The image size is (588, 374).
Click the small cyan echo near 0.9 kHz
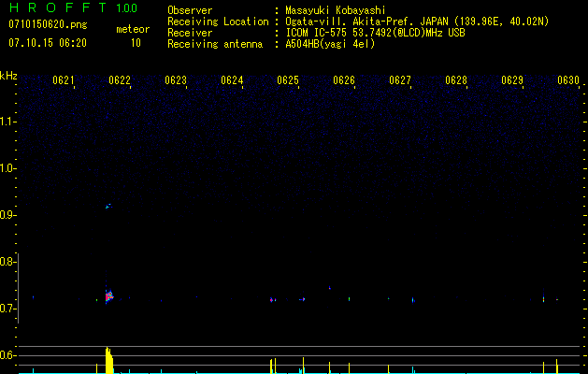(108, 206)
